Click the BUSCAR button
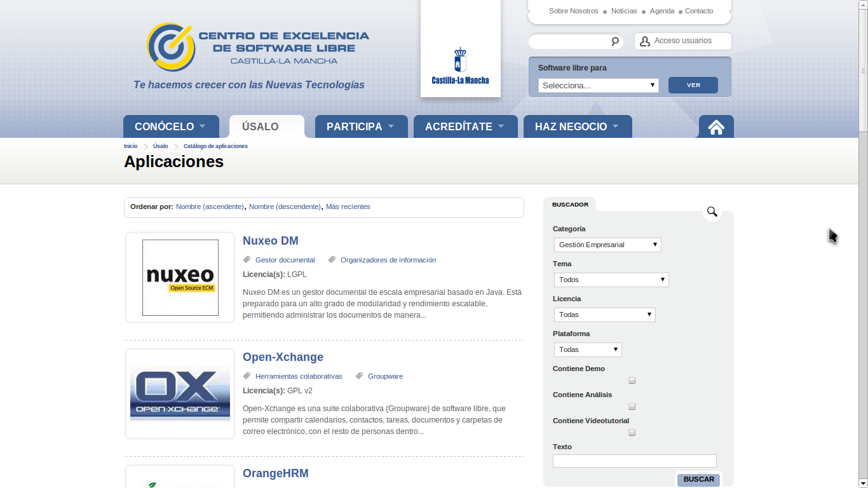868x488 pixels. point(698,480)
